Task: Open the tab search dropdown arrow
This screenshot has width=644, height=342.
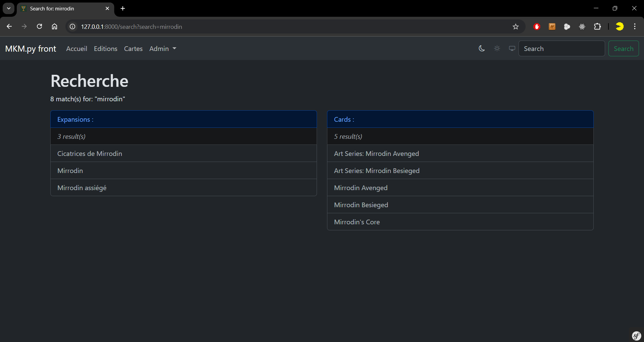Action: point(9,8)
